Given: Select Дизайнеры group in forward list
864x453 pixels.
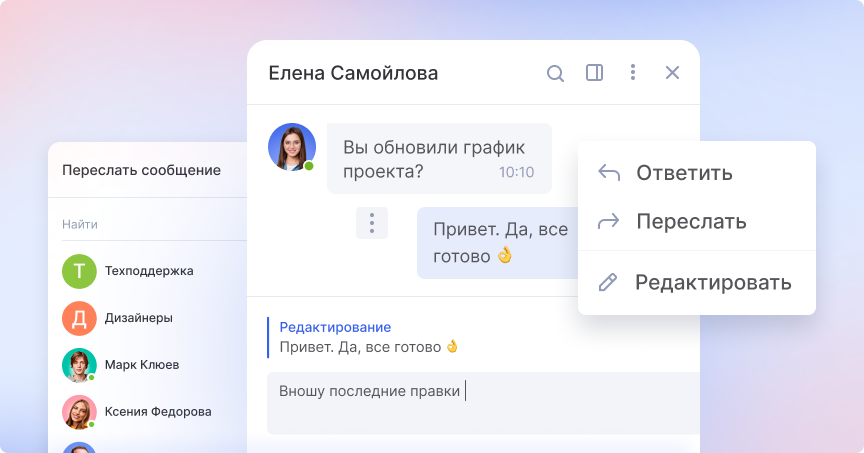Looking at the screenshot, I should pyautogui.click(x=138, y=318).
